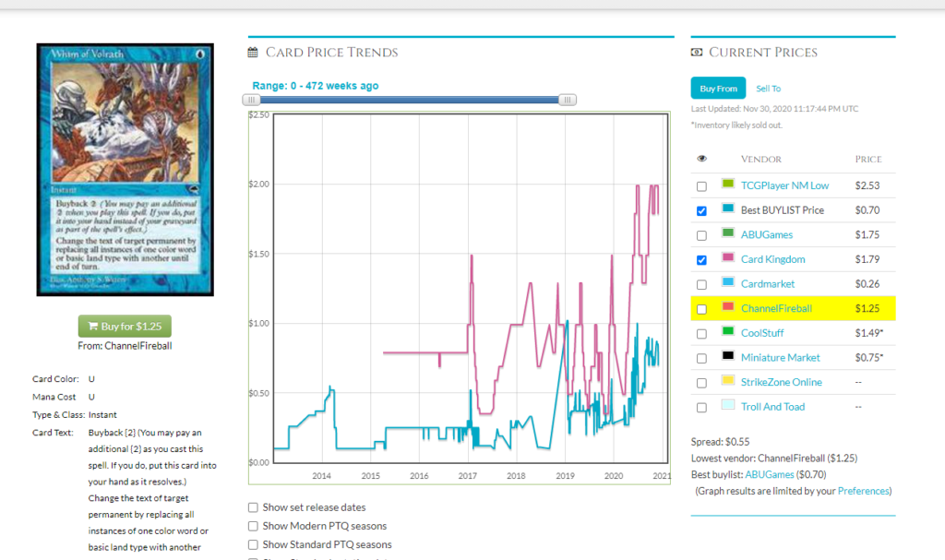This screenshot has width=945, height=560.
Task: Check the Troll And Toad checkbox
Action: point(701,408)
